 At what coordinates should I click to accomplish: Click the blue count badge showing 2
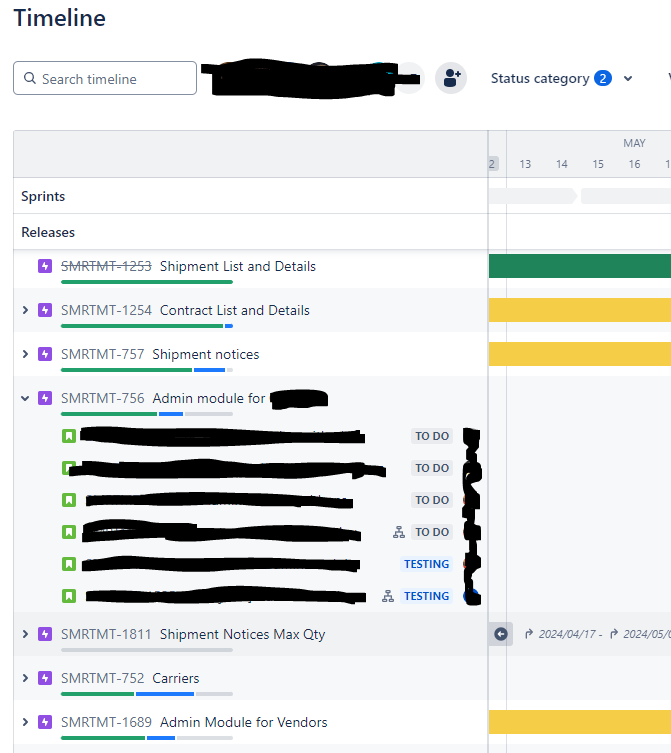[603, 78]
